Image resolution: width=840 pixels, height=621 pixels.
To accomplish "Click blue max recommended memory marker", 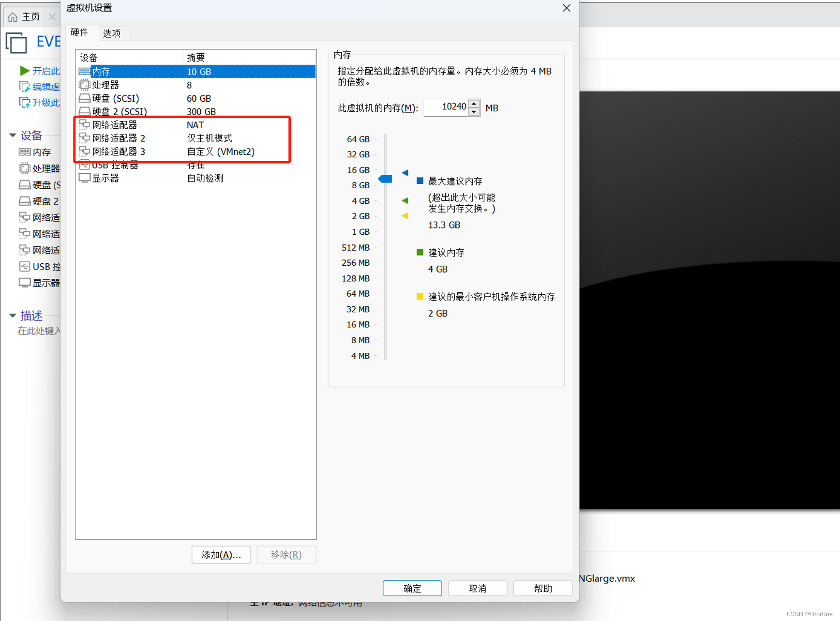I will 405,173.
